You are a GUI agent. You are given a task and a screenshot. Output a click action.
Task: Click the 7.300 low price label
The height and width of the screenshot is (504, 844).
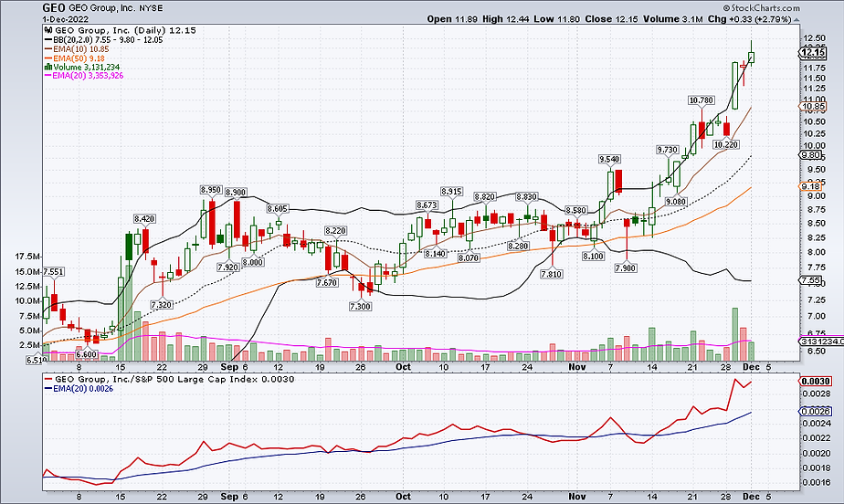(x=360, y=306)
